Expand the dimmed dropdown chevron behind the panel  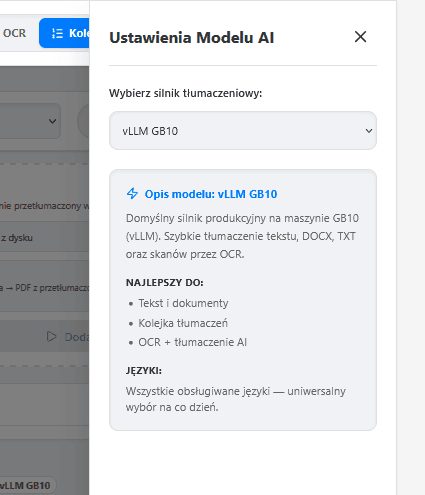click(52, 121)
